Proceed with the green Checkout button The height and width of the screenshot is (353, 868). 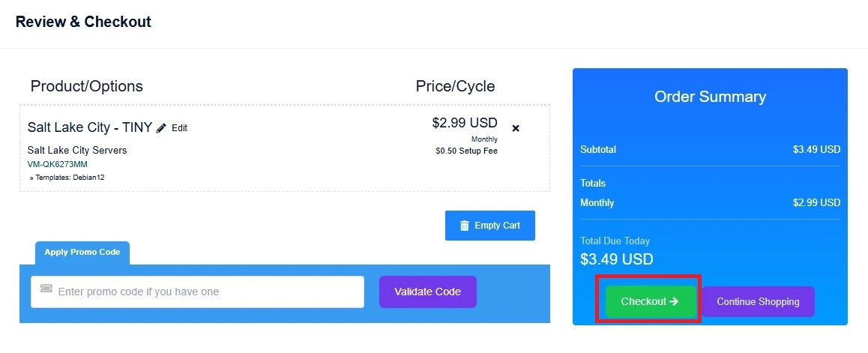649,301
